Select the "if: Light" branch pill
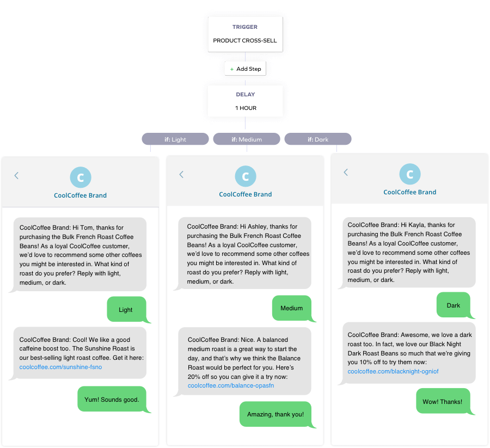Viewport: 490px width, 448px height. (x=175, y=139)
